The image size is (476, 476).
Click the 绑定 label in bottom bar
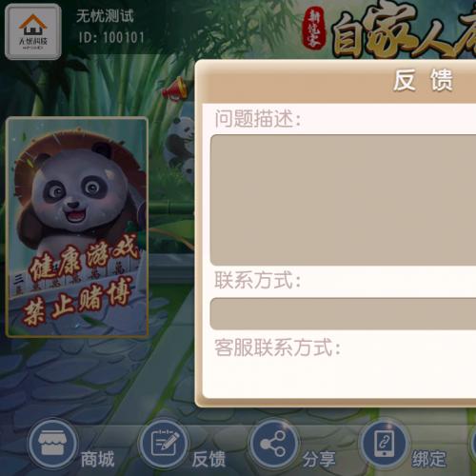(x=429, y=459)
